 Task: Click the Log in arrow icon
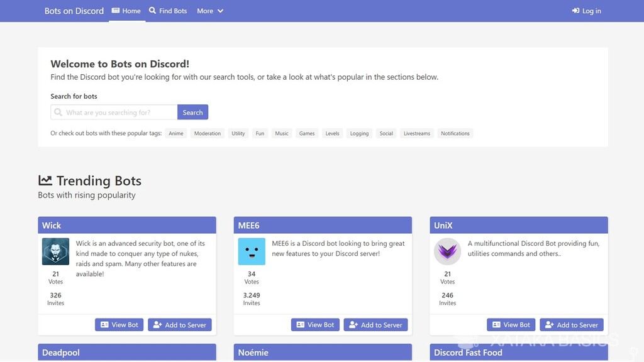point(575,11)
